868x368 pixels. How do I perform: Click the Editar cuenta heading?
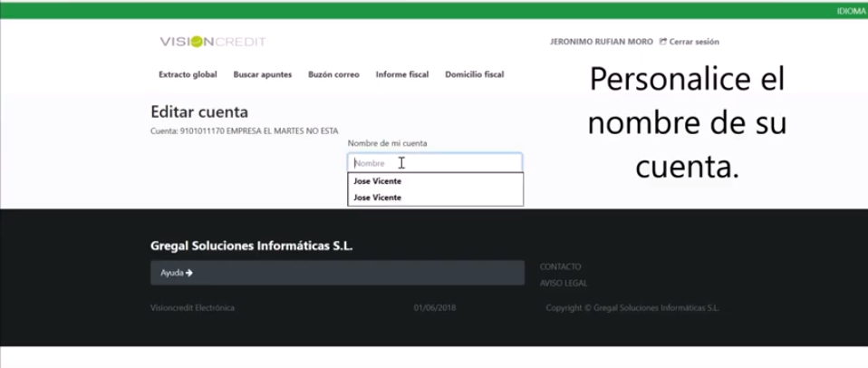(x=199, y=112)
